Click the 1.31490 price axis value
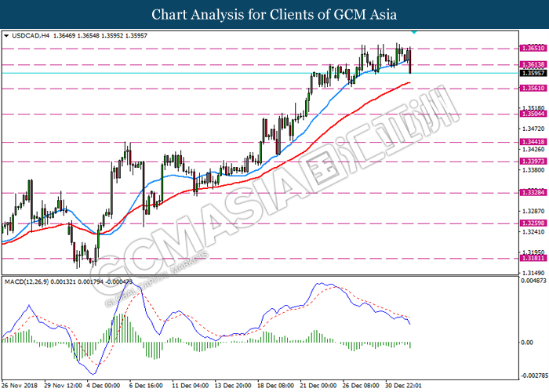This screenshot has width=549, height=392. click(x=533, y=273)
